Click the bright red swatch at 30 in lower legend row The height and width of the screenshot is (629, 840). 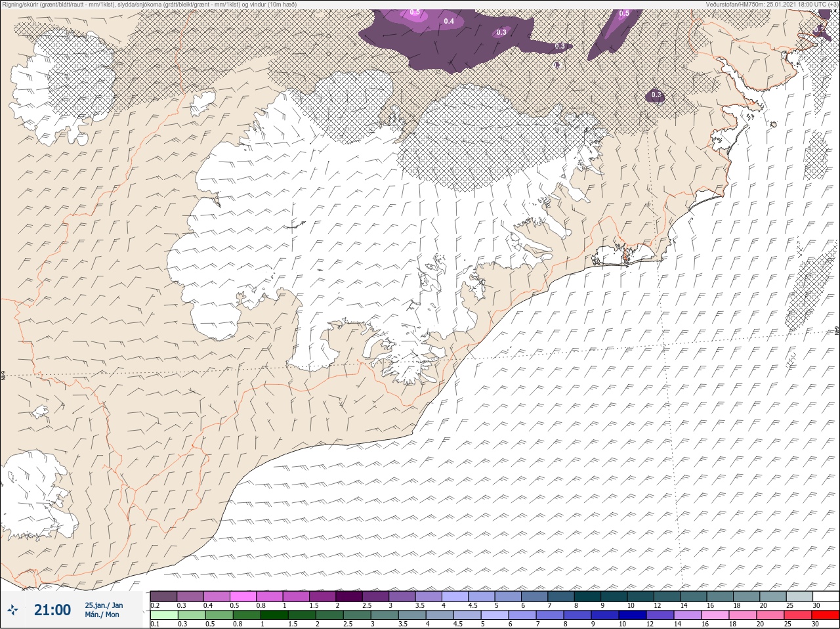(826, 615)
